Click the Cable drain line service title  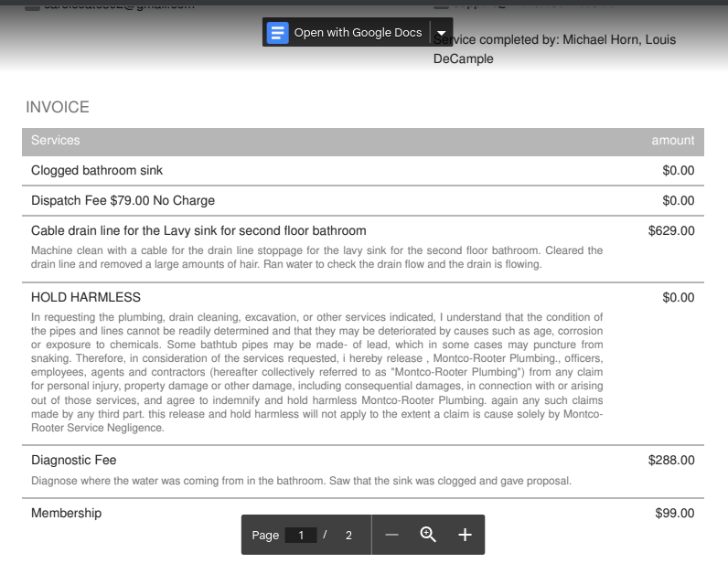coord(198,231)
